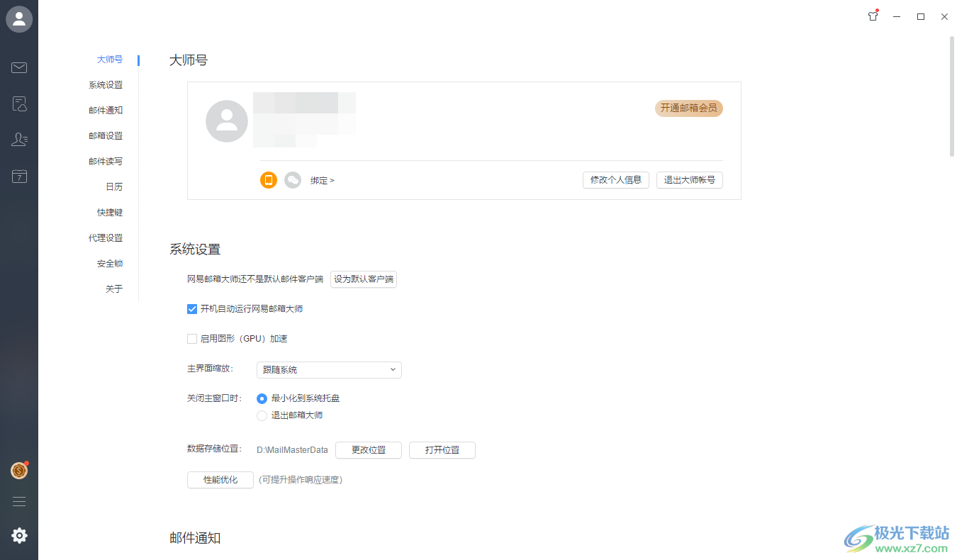Click the 开通邮箱会员 button
Image resolution: width=957 pixels, height=560 pixels.
click(x=689, y=108)
